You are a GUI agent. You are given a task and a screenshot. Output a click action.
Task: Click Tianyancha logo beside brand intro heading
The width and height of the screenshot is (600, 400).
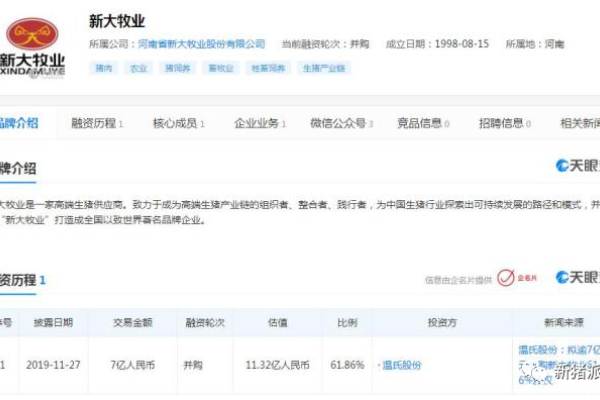(578, 166)
